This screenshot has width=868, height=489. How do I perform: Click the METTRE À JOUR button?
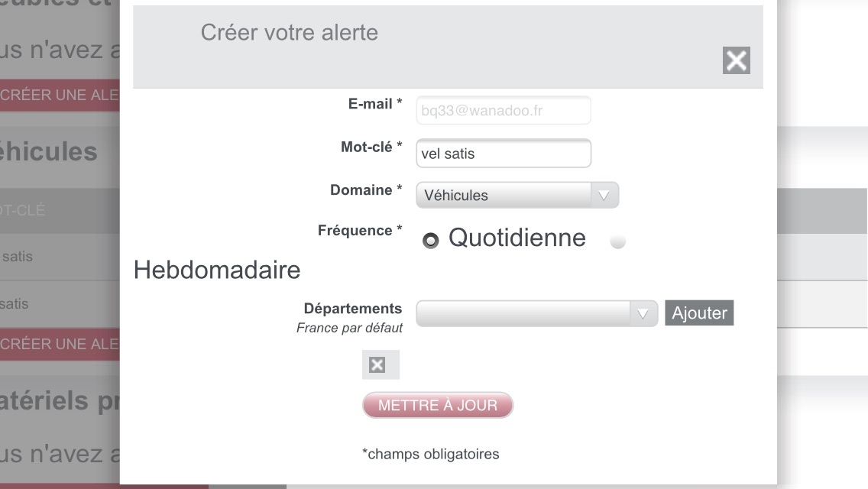[438, 405]
